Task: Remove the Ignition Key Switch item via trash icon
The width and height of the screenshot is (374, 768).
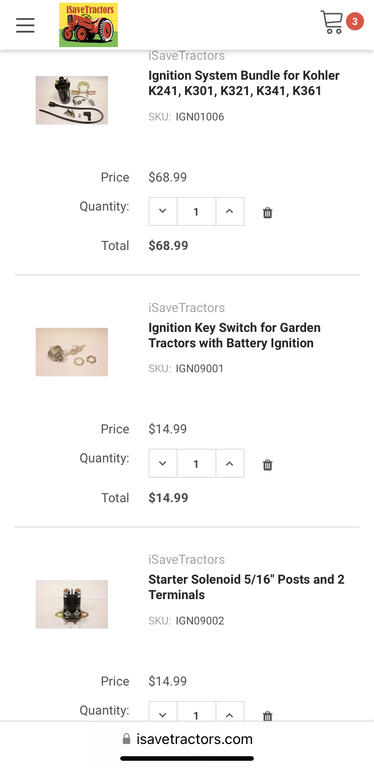Action: click(x=267, y=465)
